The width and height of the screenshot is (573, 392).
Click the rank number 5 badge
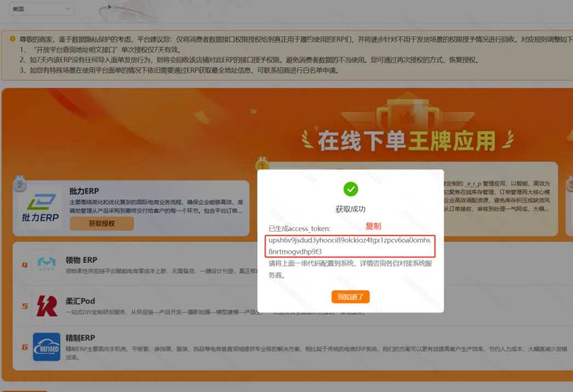point(25,306)
